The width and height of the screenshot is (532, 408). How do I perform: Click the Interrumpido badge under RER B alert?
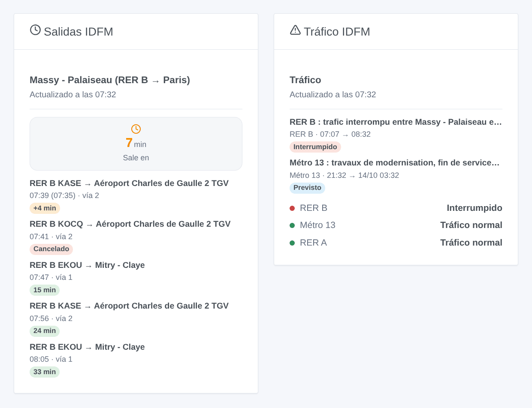(315, 147)
